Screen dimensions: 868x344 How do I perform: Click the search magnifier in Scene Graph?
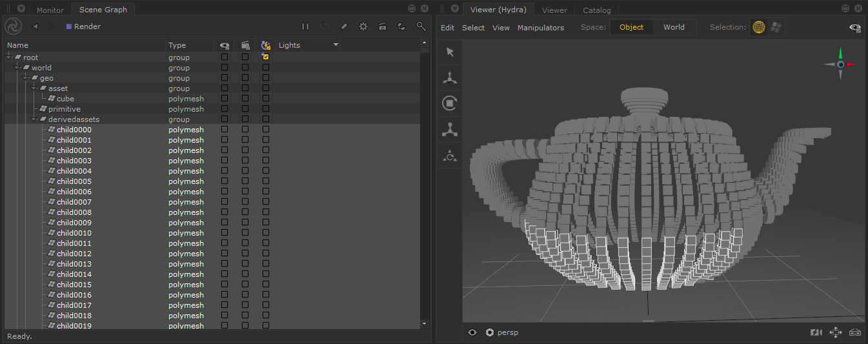[421, 26]
